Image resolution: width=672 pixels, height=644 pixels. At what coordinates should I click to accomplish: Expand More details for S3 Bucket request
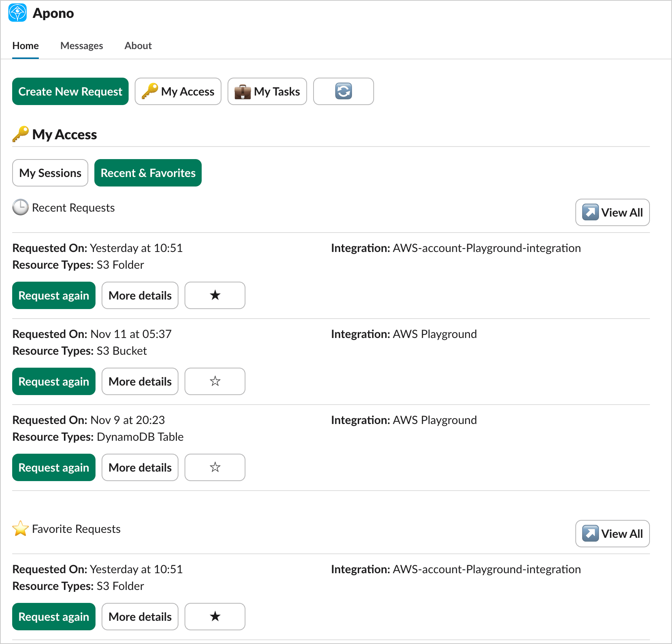140,381
